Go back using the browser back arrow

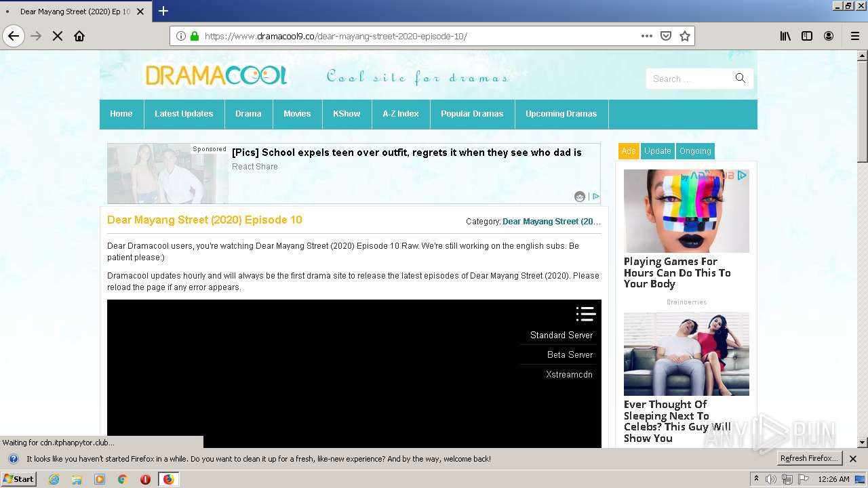click(x=14, y=36)
